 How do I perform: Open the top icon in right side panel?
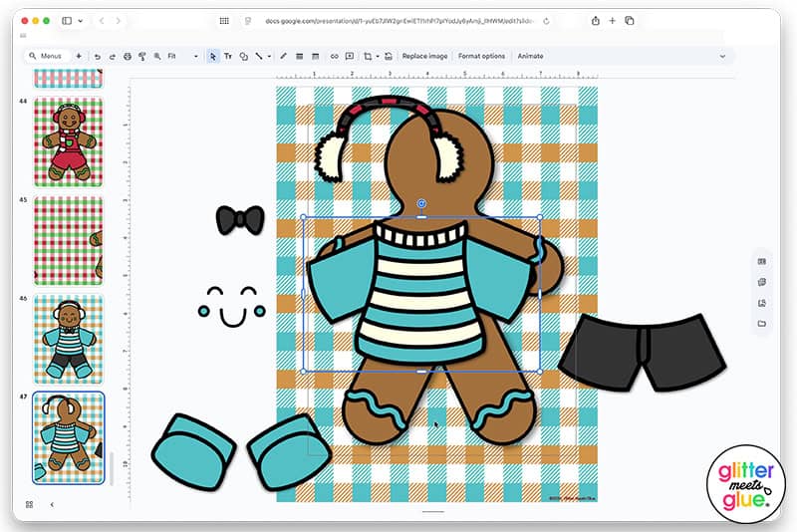click(761, 262)
